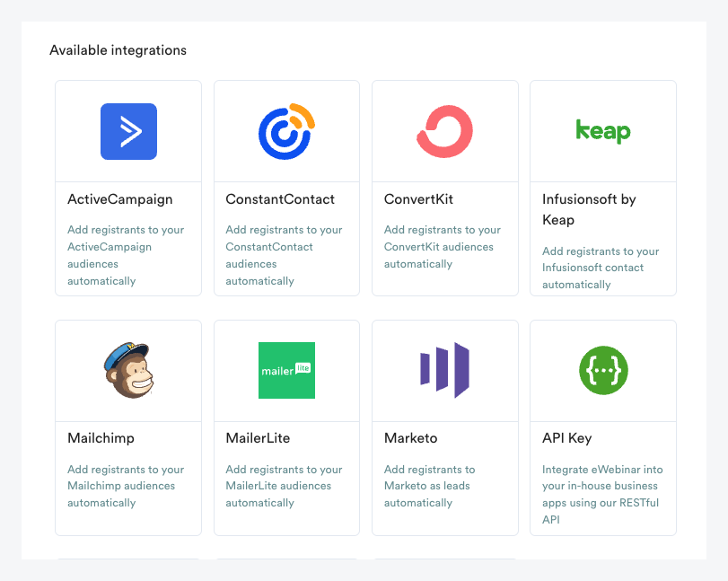The width and height of the screenshot is (728, 581).
Task: Select the green MailerLite logo
Action: click(x=286, y=370)
